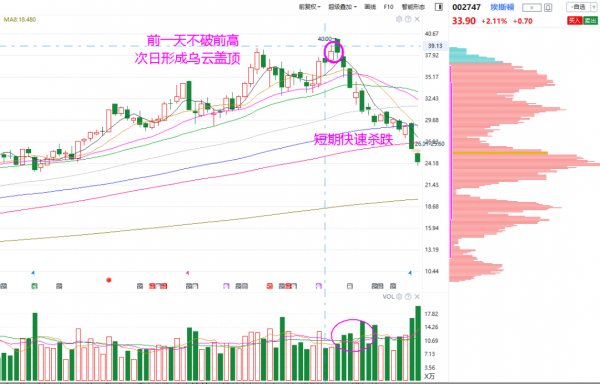Set a price alert with the bell icon
The image size is (600, 384).
(548, 8)
